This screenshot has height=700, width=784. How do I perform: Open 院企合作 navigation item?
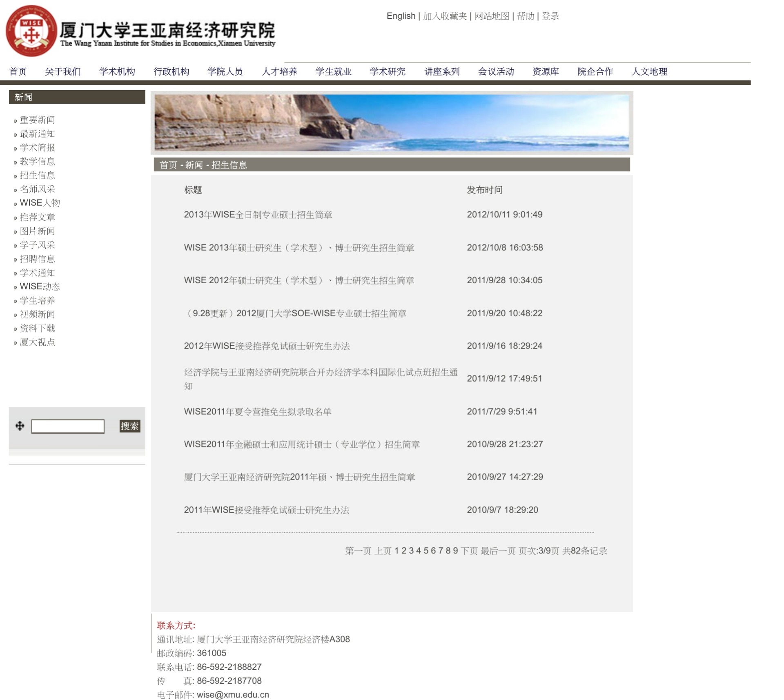coord(595,71)
